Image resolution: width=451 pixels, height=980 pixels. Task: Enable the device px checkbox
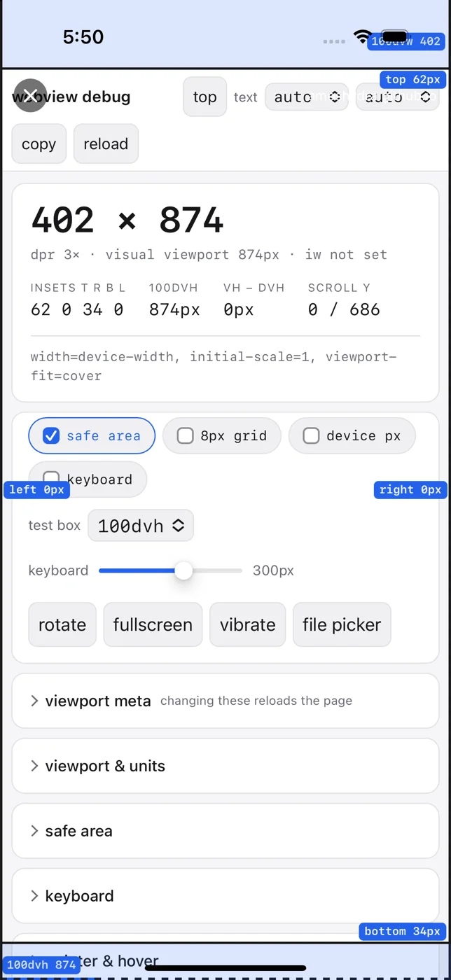click(x=311, y=435)
